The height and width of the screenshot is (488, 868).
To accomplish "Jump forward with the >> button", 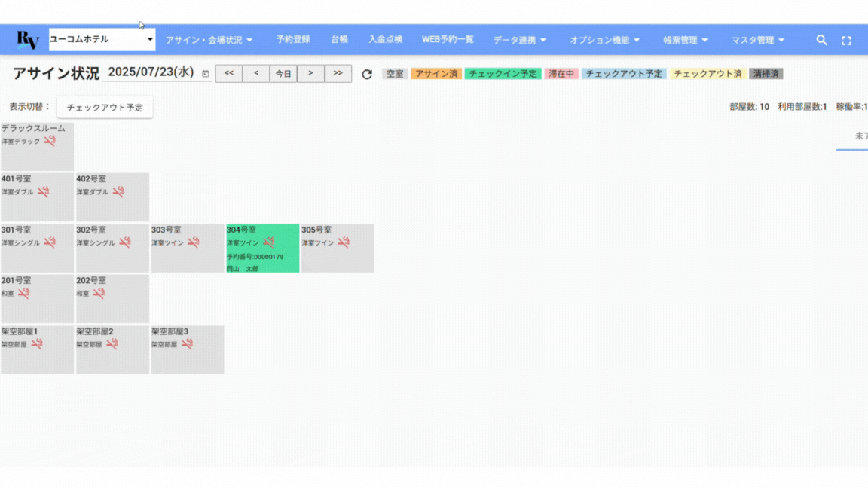I will pos(338,74).
